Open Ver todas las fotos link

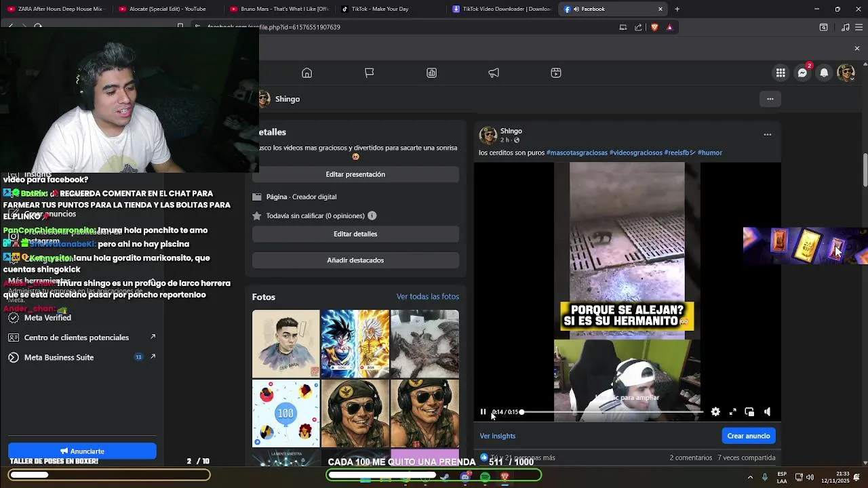428,297
